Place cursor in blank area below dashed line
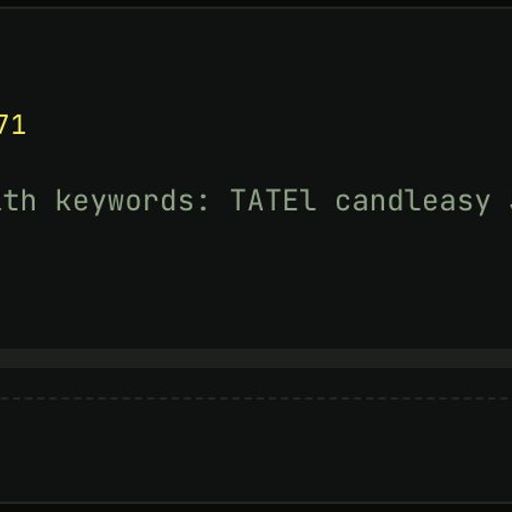The width and height of the screenshot is (512, 512). click(x=256, y=450)
